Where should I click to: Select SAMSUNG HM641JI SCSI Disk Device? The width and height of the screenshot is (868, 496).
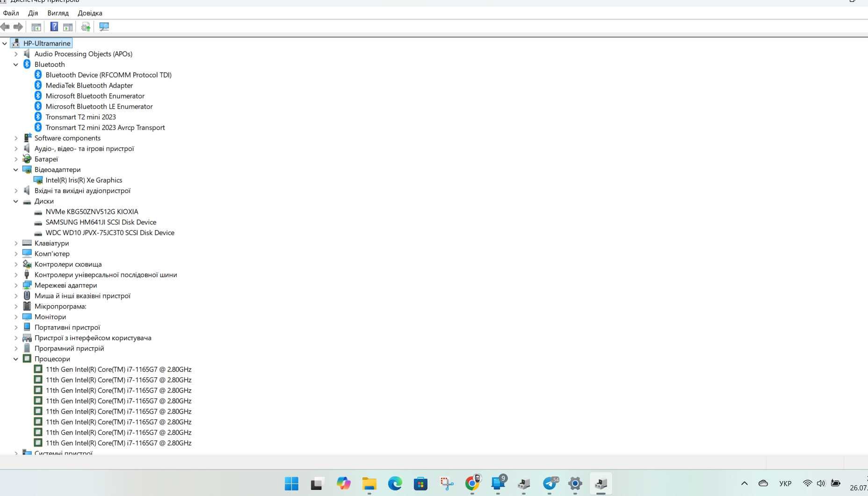101,222
